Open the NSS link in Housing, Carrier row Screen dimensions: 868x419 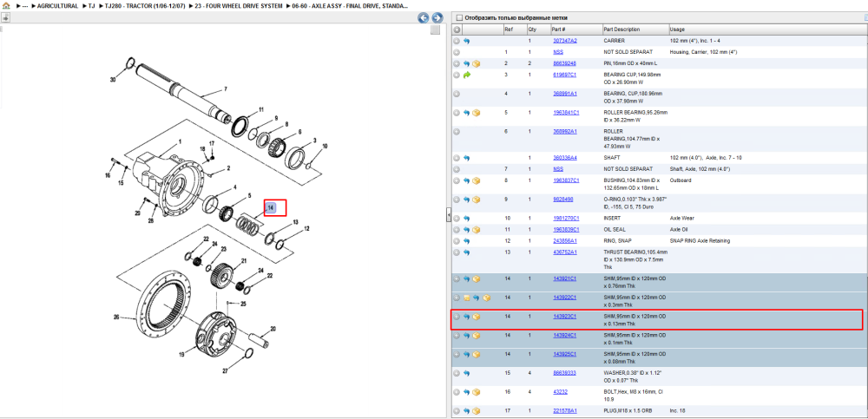click(558, 52)
